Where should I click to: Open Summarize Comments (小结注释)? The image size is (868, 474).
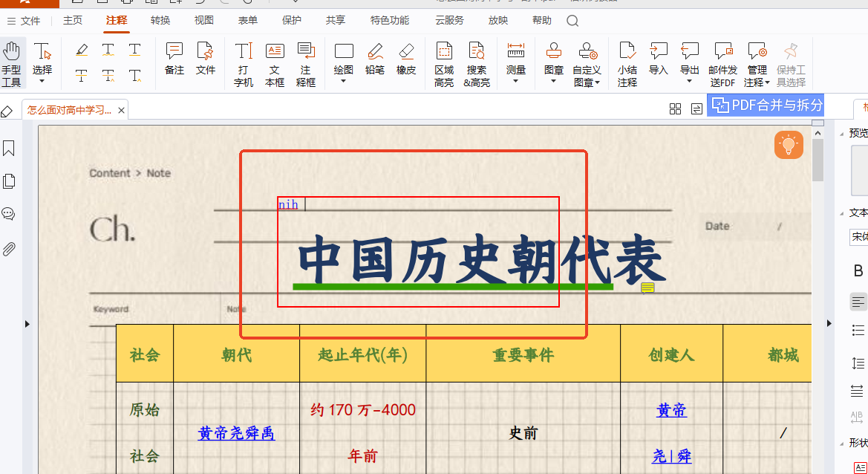(x=627, y=64)
